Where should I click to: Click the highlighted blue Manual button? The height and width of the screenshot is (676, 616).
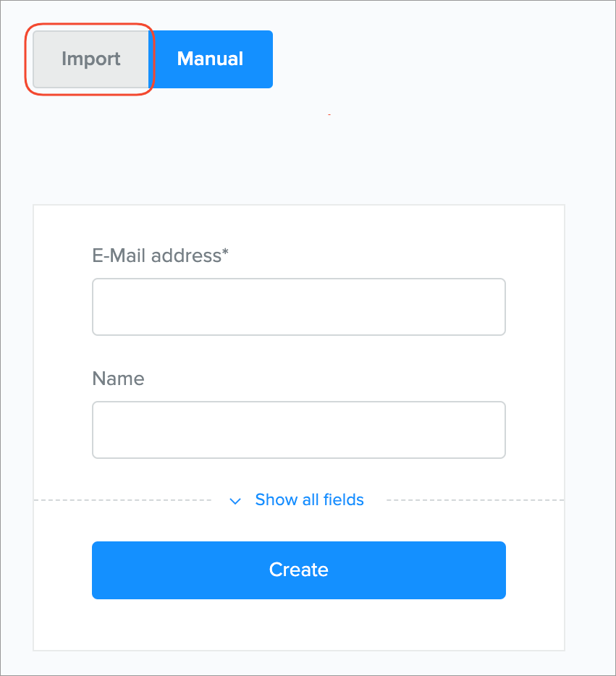210,59
